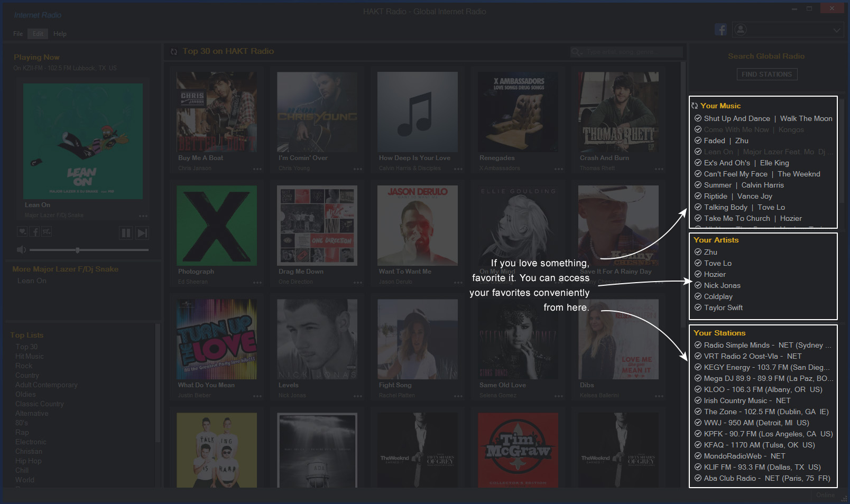Open the user account dropdown

pos(836,30)
